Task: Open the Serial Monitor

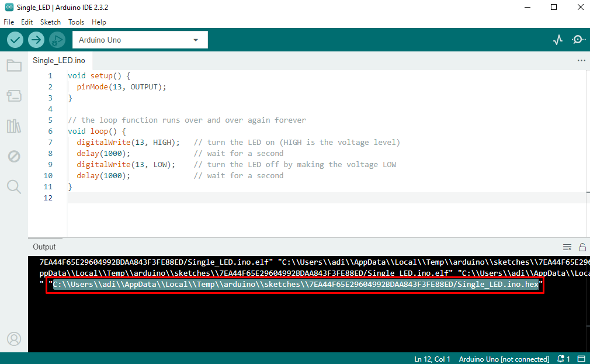Action: [x=578, y=39]
